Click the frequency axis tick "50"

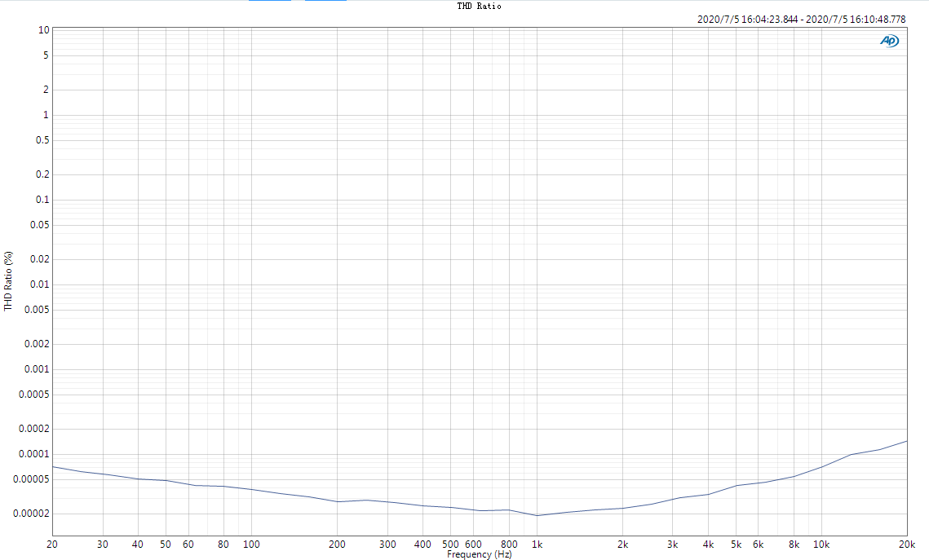(166, 544)
